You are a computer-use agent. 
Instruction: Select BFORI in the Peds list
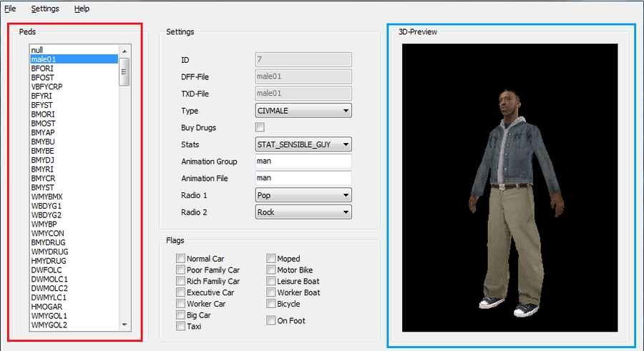pyautogui.click(x=43, y=69)
